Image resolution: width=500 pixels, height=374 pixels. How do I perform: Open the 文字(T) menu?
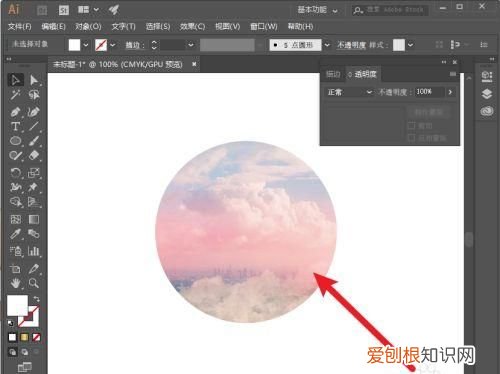[x=123, y=27]
